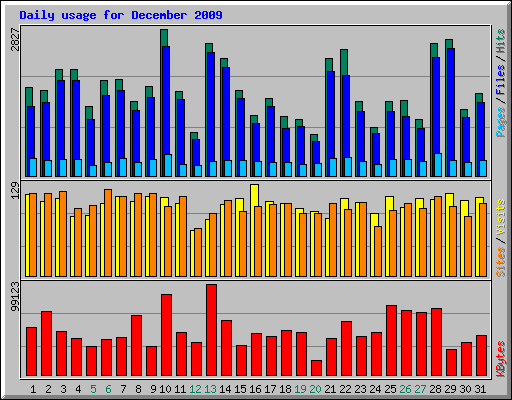Click day label 5 on the x-axis
Screen dimensions: 512x400
[93, 389]
